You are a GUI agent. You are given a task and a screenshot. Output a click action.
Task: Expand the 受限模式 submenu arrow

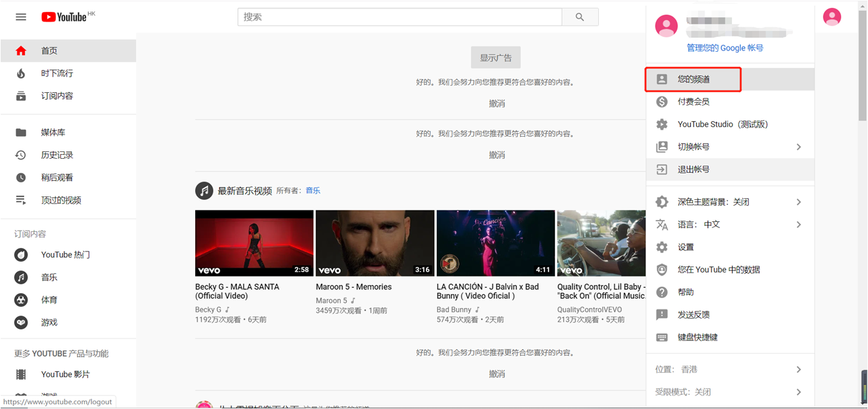(x=799, y=392)
